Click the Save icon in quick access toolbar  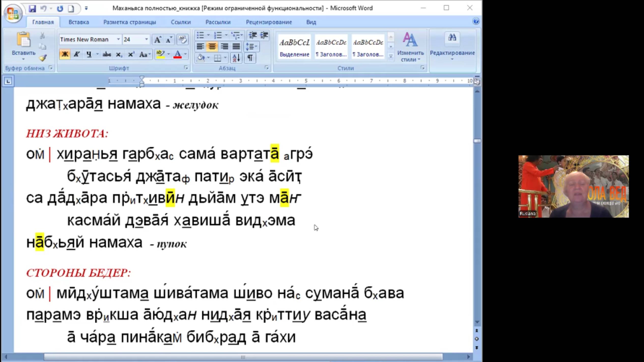[32, 8]
